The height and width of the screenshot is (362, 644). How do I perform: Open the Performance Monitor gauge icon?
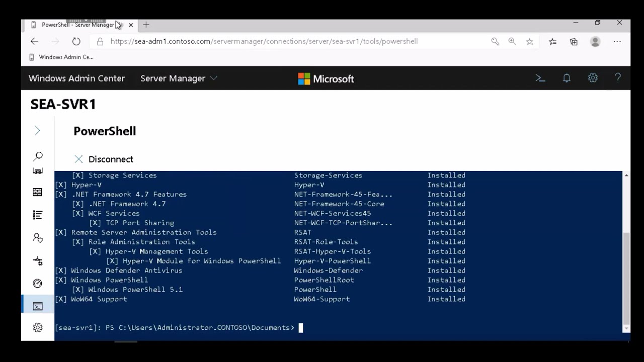(x=38, y=284)
